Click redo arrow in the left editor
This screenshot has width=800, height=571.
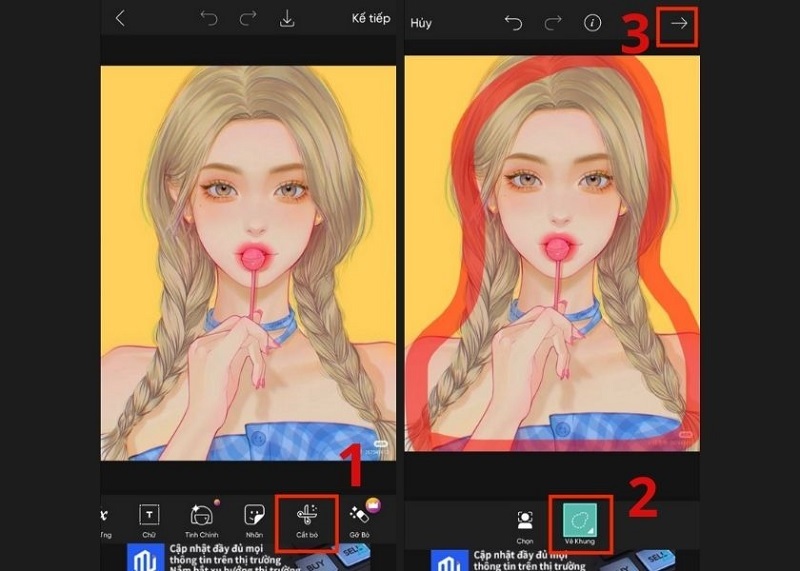248,19
